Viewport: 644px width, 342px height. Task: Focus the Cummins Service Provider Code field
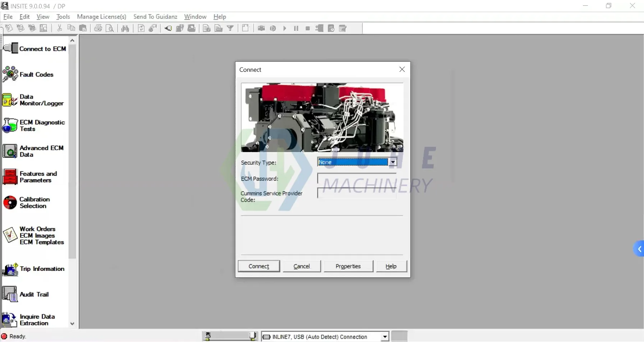357,193
